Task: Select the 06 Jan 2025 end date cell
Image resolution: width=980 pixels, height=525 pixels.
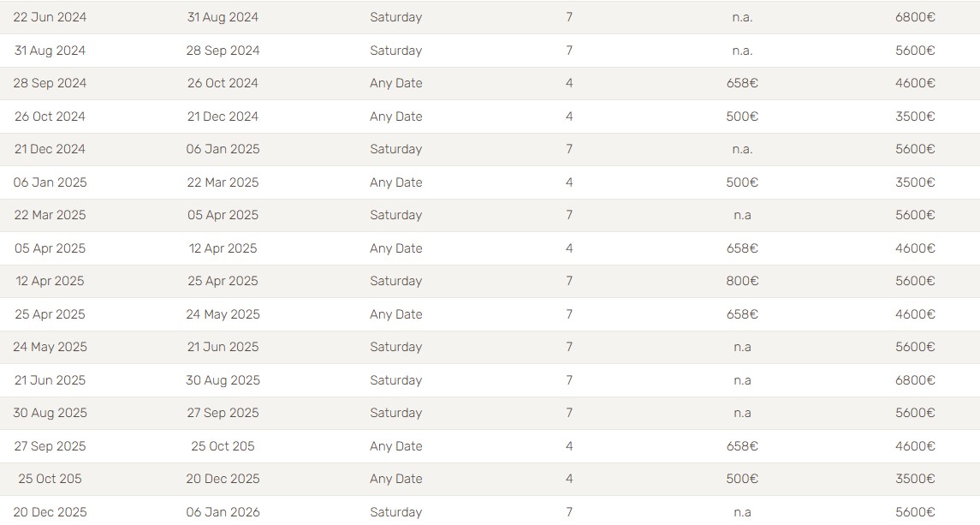Action: (x=223, y=150)
